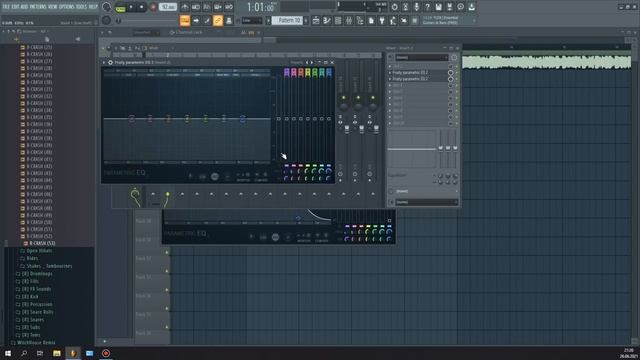Select R-CRASH (53) sample in browser

pos(42,243)
